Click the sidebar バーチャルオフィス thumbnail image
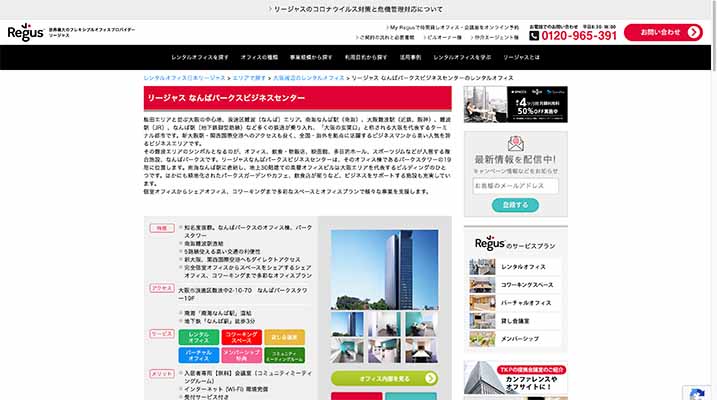 (482, 303)
